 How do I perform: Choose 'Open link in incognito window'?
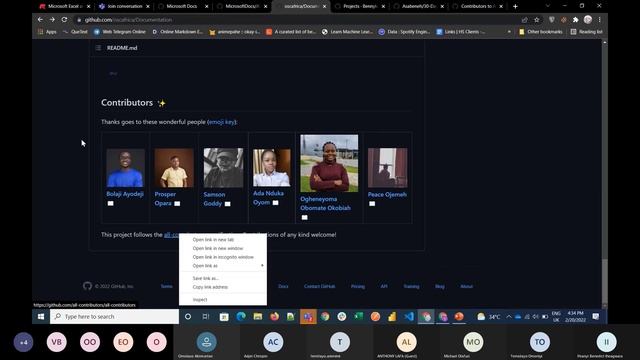click(223, 257)
